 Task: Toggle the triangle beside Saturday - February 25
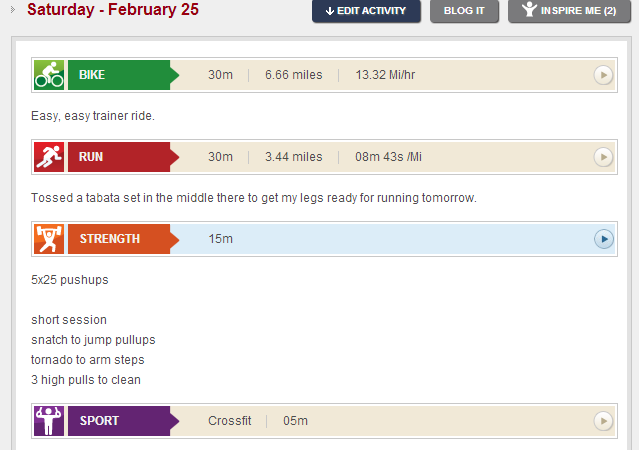click(x=13, y=9)
